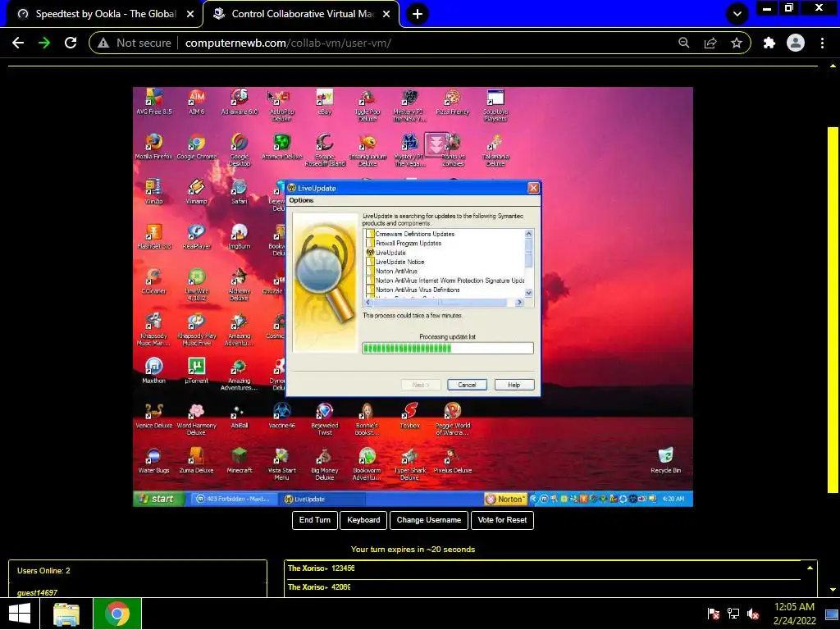Switch to the 403 Forbidden - Maxthon taskbar item
840x630 pixels.
point(234,499)
